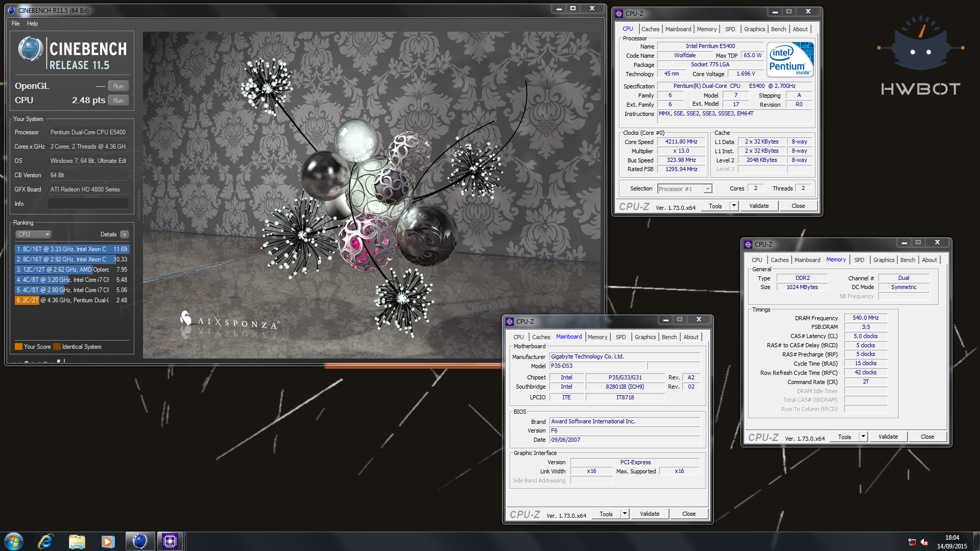
Task: Select ranking row 1 Xeon 11.69
Action: [72, 249]
